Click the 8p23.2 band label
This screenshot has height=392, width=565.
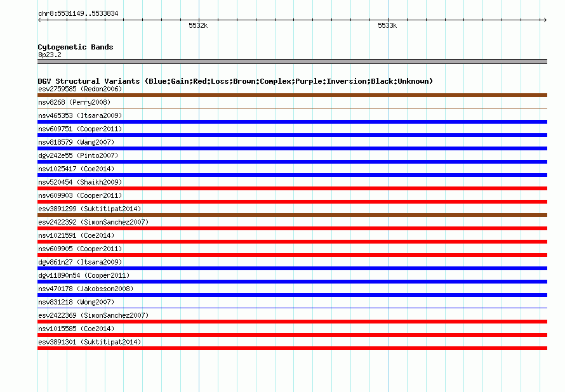pyautogui.click(x=50, y=55)
